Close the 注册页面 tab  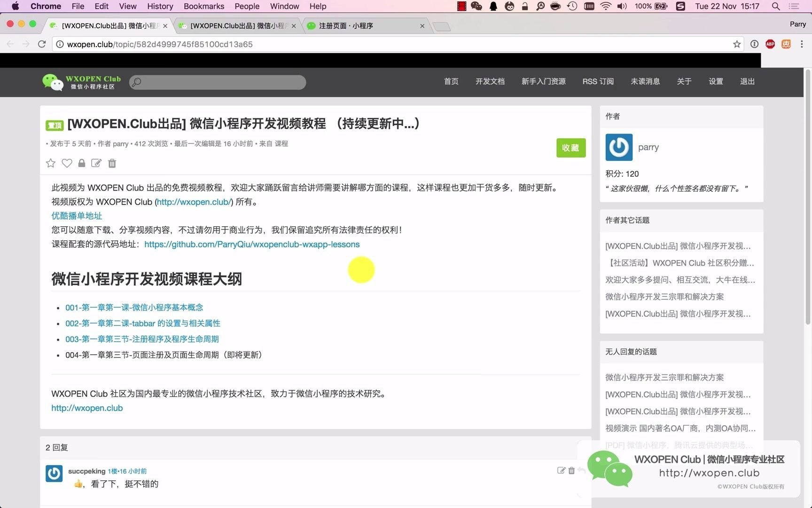(422, 26)
